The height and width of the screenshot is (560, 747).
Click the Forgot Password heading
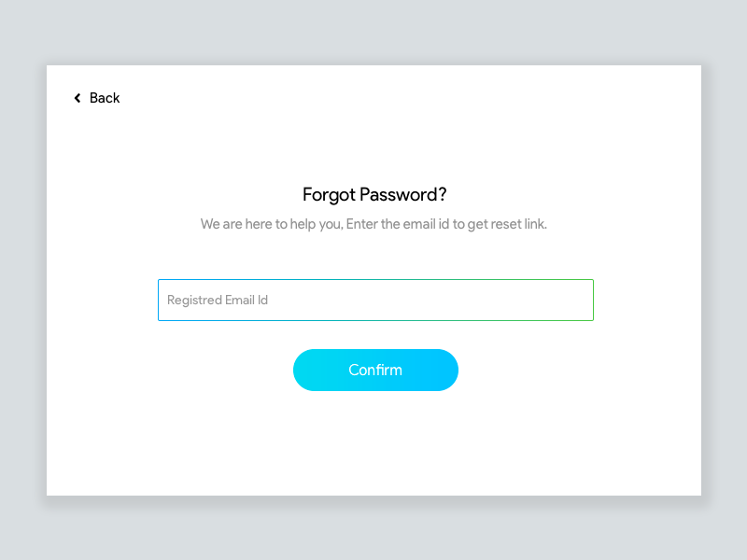coord(374,194)
